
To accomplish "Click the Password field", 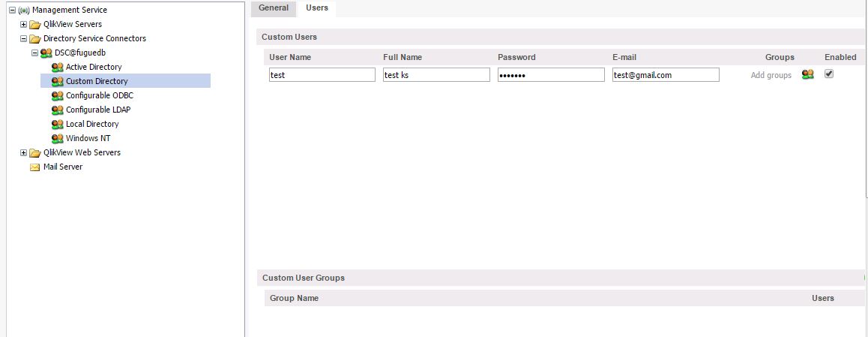I will tap(552, 75).
